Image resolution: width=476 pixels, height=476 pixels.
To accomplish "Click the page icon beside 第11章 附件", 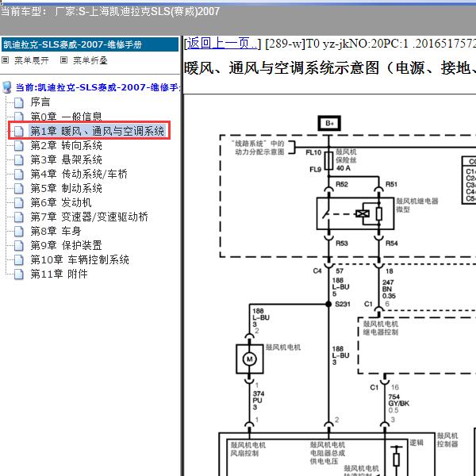I will tap(19, 274).
